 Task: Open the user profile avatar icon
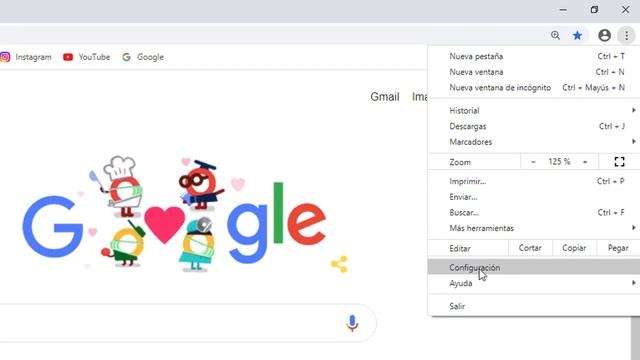click(604, 36)
